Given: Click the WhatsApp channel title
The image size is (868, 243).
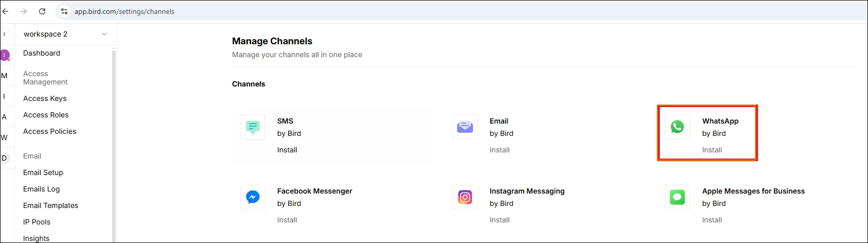Looking at the screenshot, I should [721, 121].
